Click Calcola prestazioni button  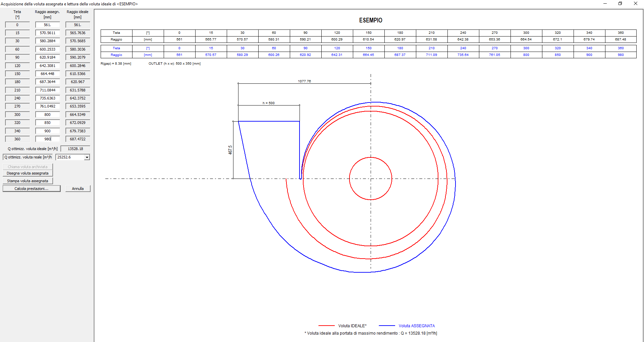(x=32, y=189)
